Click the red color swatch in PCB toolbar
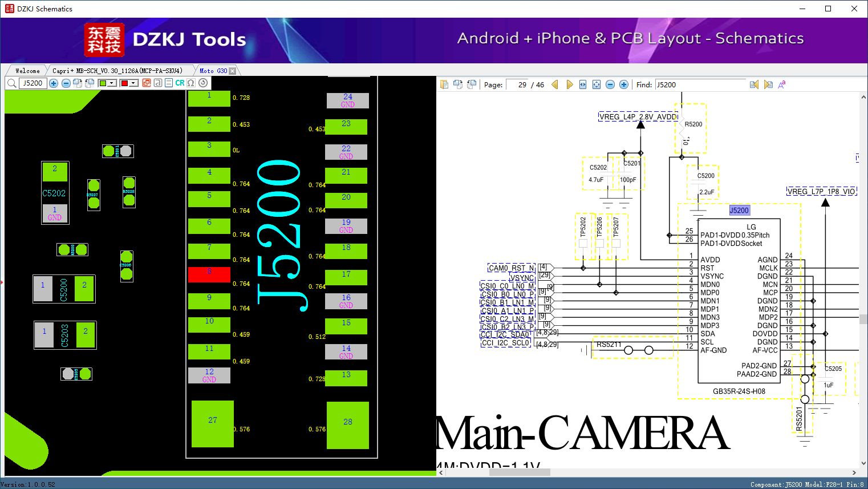This screenshot has height=489, width=868. (124, 83)
